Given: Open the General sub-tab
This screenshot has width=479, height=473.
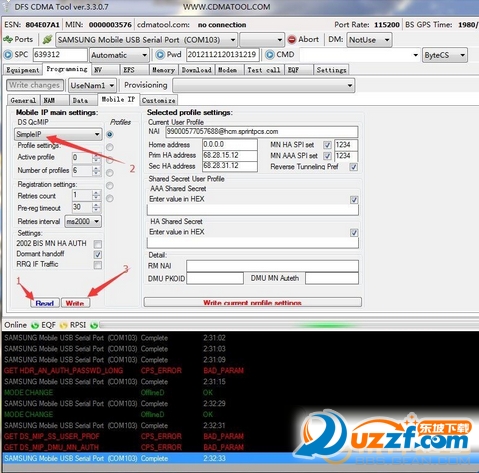Looking at the screenshot, I should point(23,100).
